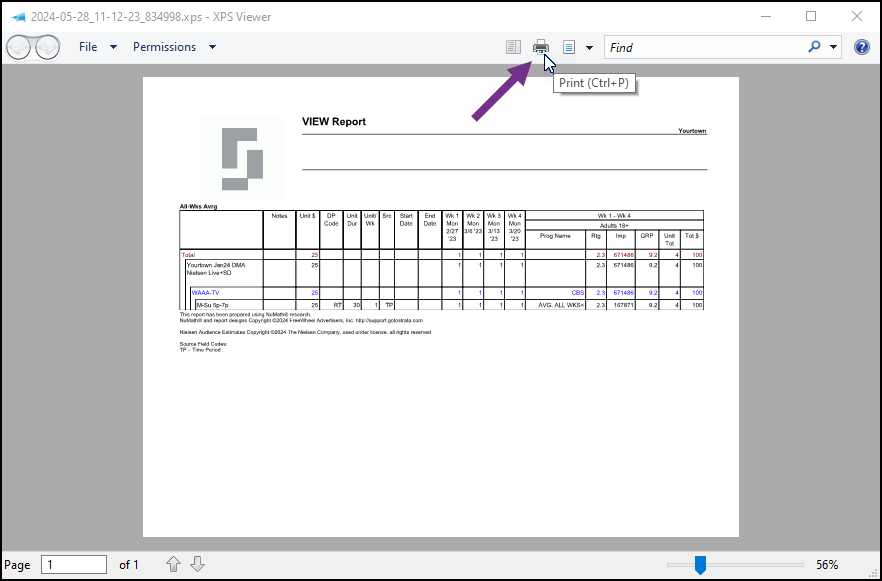
Task: Go to previous page with up arrow
Action: (x=173, y=564)
